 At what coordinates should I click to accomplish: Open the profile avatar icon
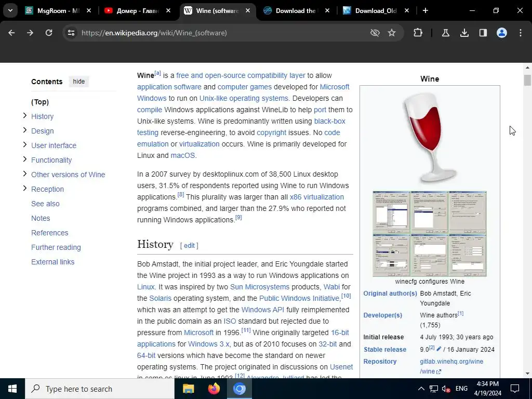[502, 33]
